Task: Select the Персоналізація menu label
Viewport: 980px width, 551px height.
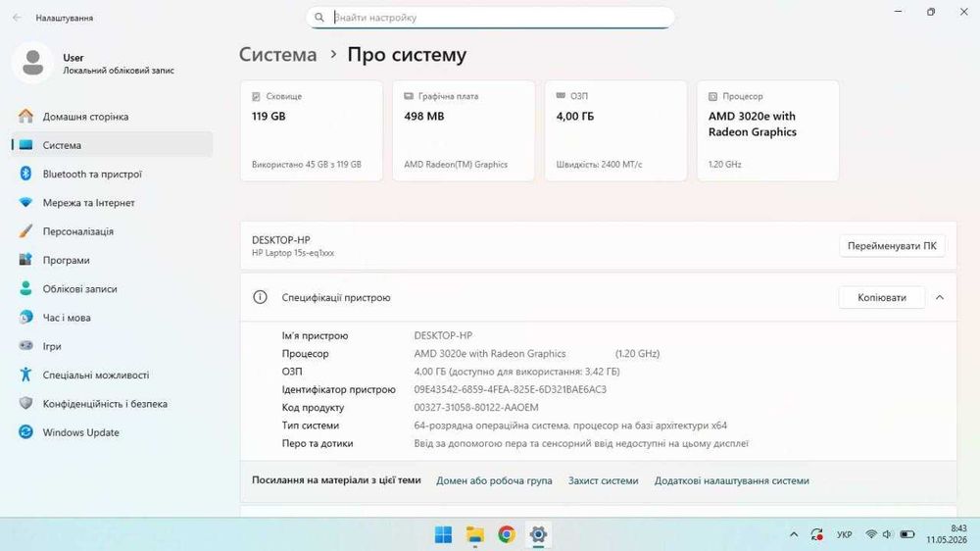Action: (x=78, y=231)
